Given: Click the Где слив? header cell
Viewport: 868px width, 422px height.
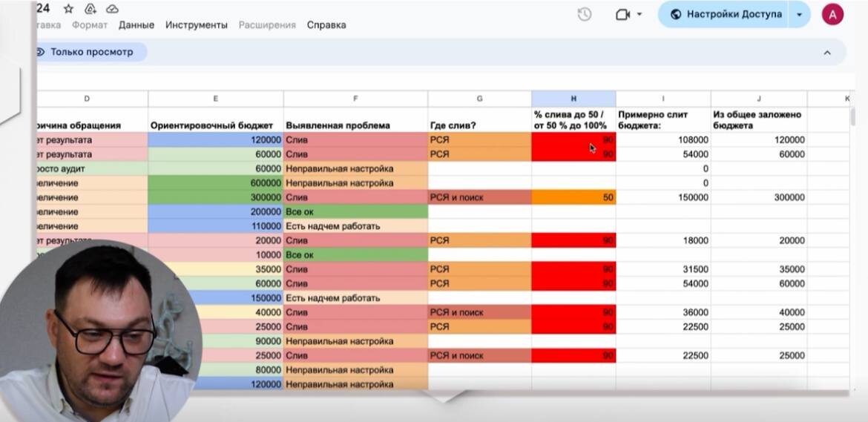Looking at the screenshot, I should [479, 120].
